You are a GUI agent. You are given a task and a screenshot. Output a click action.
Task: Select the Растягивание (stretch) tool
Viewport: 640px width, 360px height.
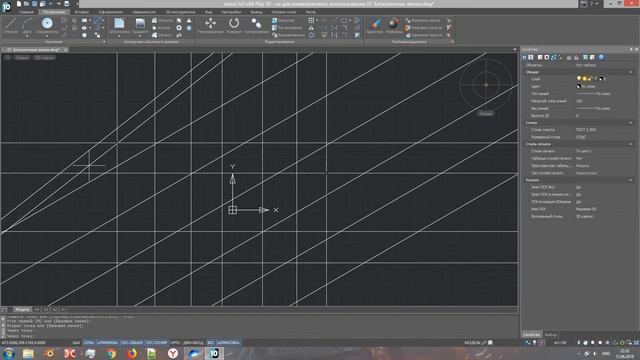point(287,28)
